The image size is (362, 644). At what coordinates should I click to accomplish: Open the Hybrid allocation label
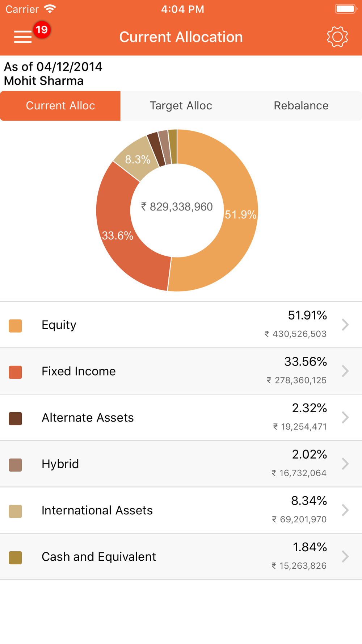click(60, 464)
